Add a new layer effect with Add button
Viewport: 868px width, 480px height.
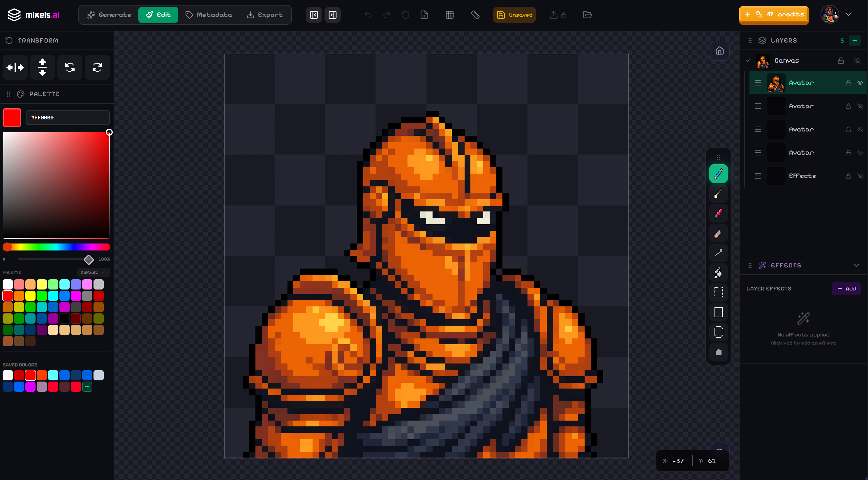click(846, 288)
